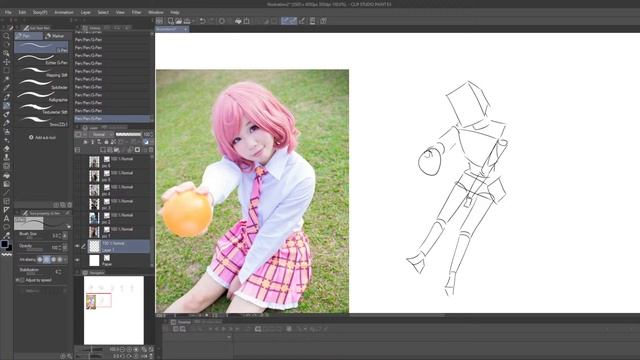640x360 pixels.
Task: Toggle the first snap icon in the command bar
Action: click(x=285, y=21)
